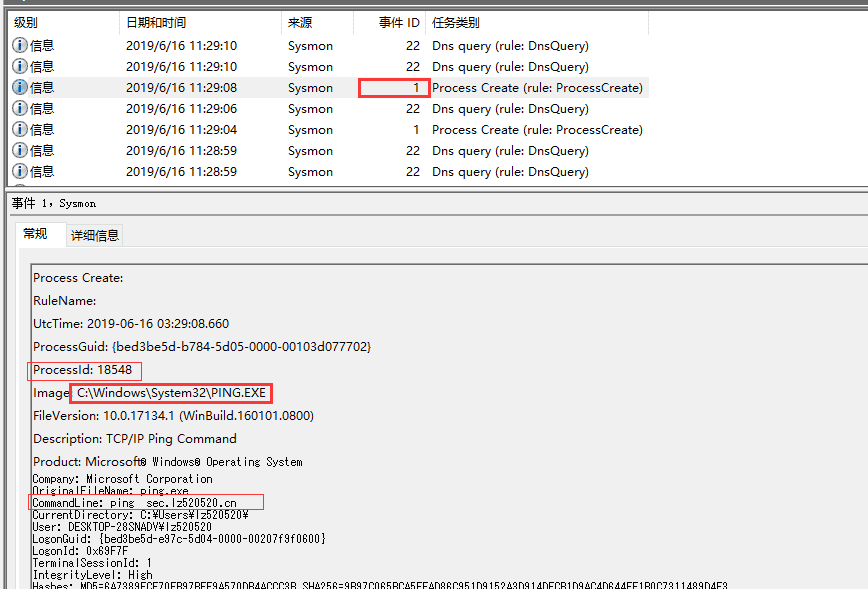Select the event ID 1 cell at 11:29:08

pos(394,88)
